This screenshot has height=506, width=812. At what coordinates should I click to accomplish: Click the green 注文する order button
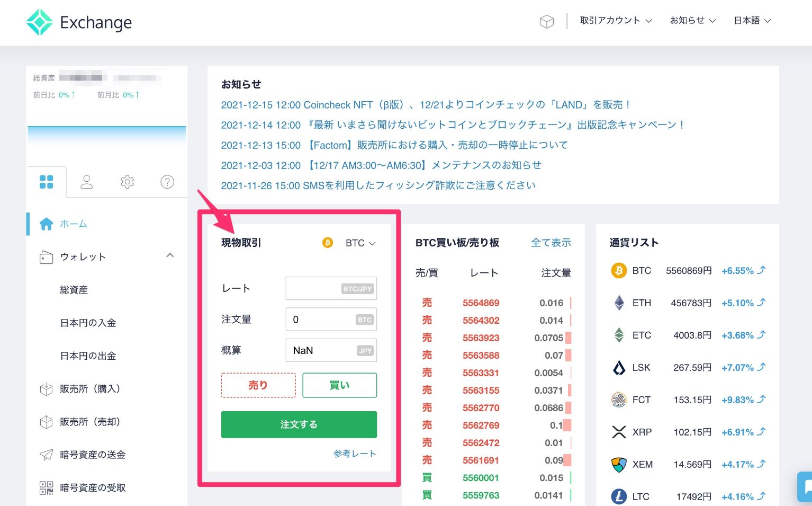299,424
